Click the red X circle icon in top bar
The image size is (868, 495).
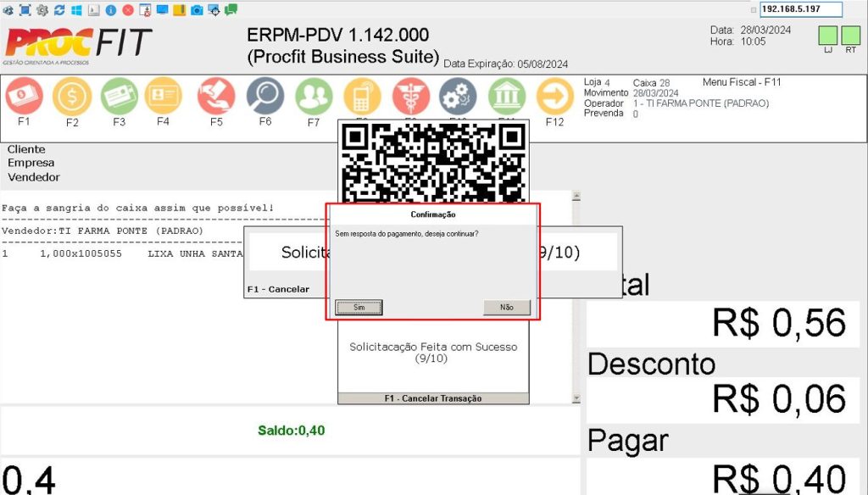pos(128,10)
